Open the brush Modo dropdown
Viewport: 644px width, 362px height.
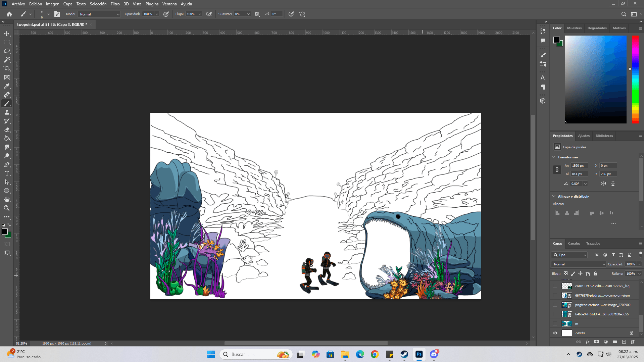point(99,14)
